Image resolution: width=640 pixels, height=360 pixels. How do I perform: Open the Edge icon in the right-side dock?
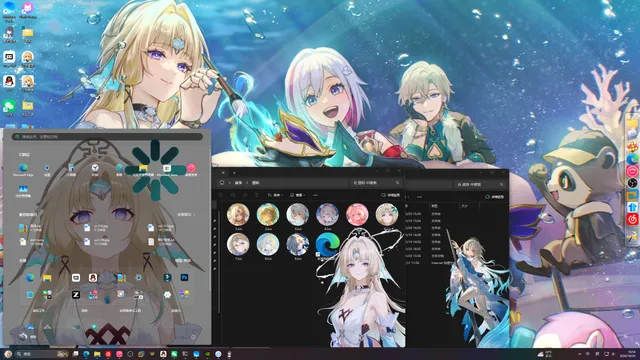coord(633,159)
